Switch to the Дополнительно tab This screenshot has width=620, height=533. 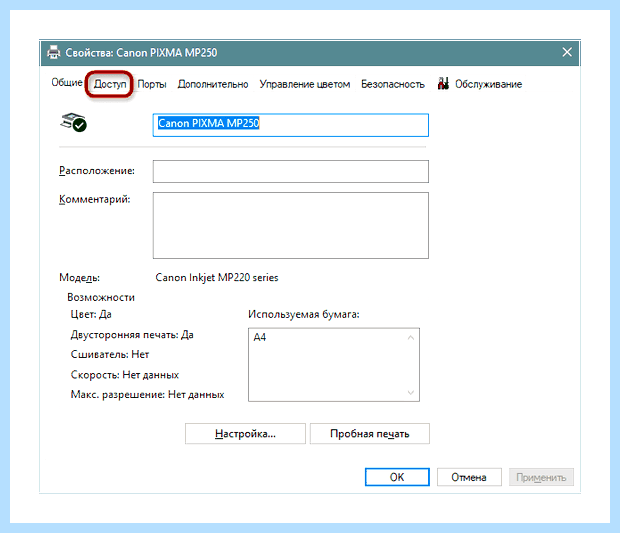tap(213, 84)
